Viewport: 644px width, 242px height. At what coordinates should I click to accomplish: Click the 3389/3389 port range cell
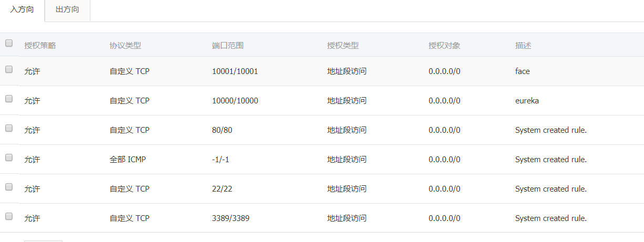[231, 218]
